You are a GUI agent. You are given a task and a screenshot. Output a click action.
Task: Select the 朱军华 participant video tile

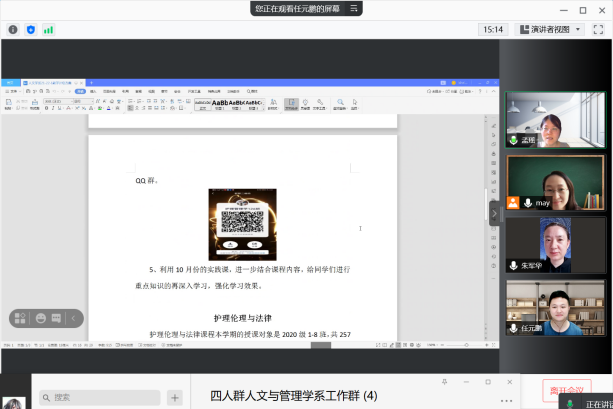[555, 245]
